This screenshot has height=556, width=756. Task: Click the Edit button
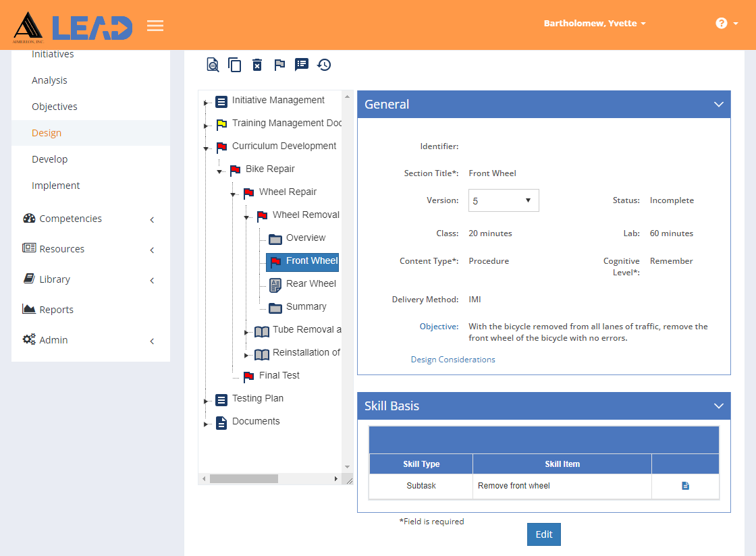point(544,534)
